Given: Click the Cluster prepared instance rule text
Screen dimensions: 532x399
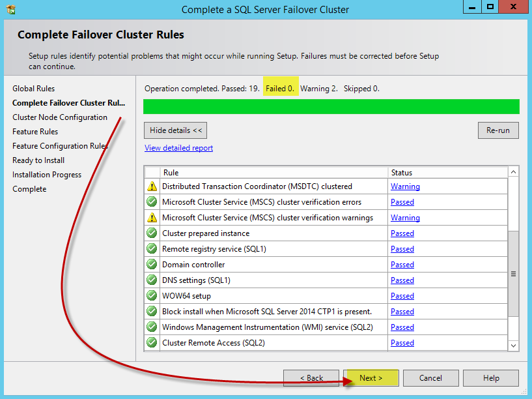Looking at the screenshot, I should coord(206,233).
